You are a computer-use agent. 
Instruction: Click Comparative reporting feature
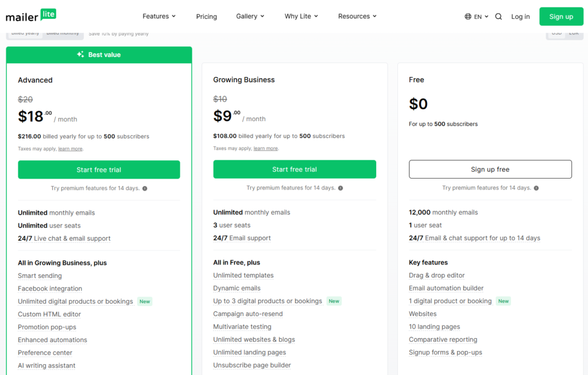[x=443, y=339]
